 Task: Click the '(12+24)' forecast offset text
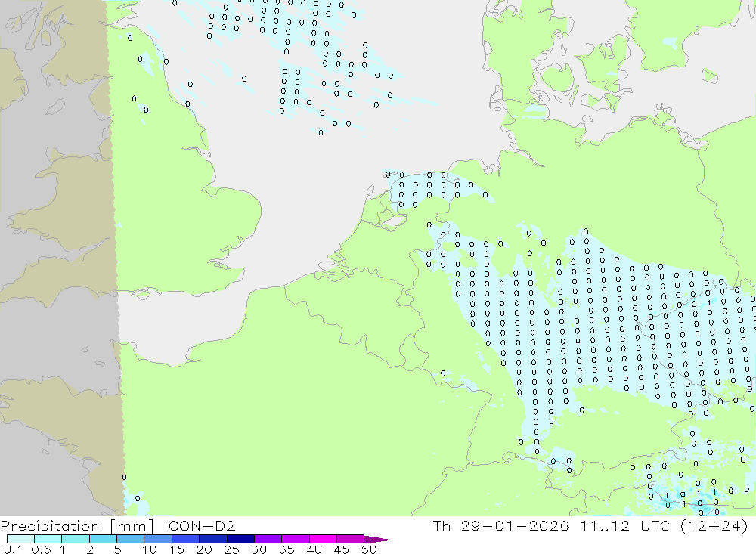[714, 526]
